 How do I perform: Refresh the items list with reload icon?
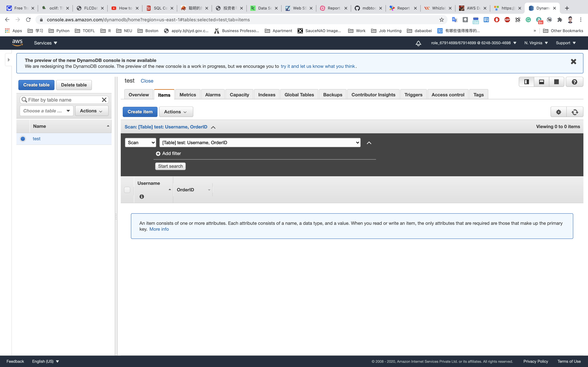575,112
